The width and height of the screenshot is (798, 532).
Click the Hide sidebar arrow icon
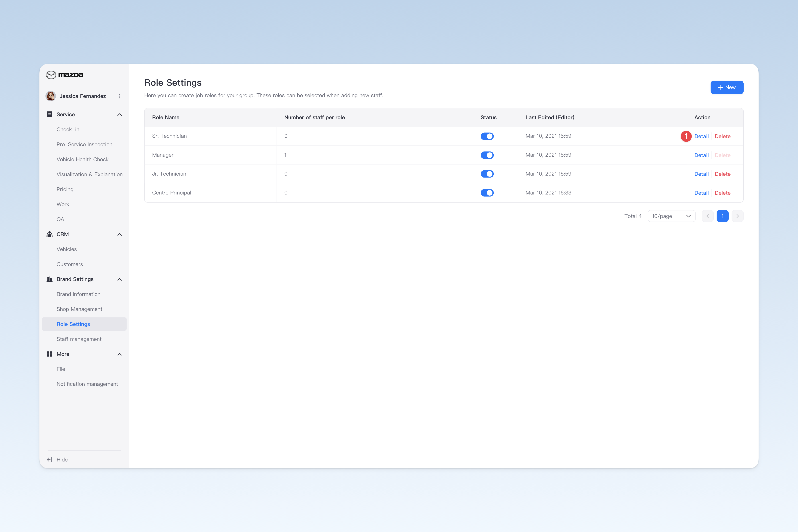(x=49, y=459)
